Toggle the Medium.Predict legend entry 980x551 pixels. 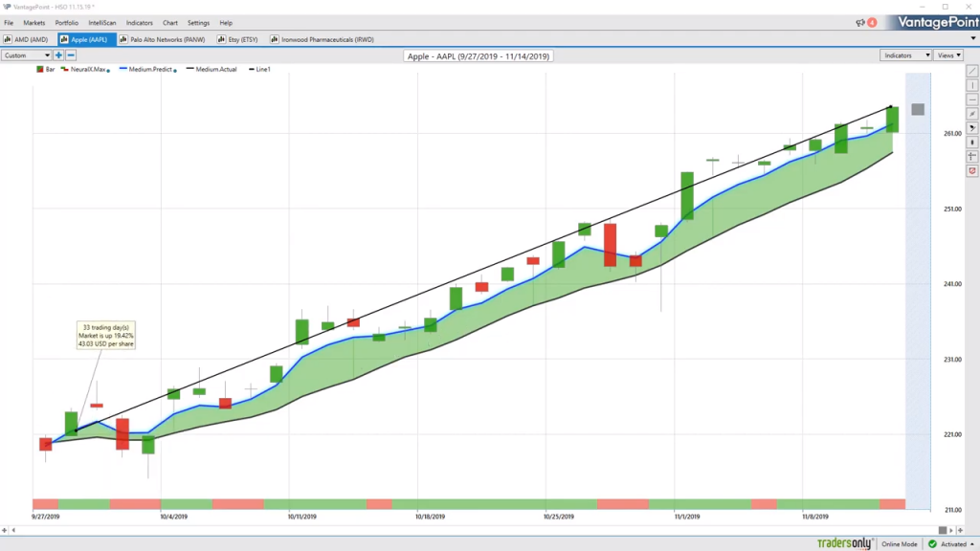pyautogui.click(x=147, y=69)
